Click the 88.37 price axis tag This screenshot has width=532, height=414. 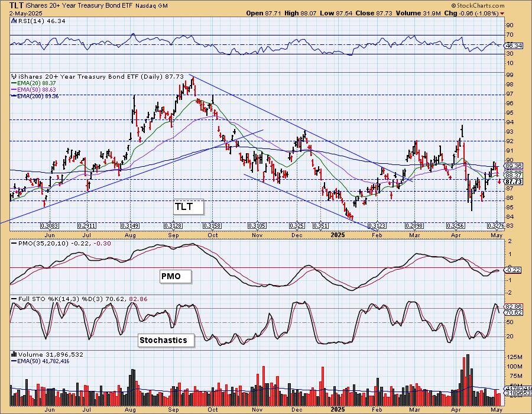(x=514, y=174)
